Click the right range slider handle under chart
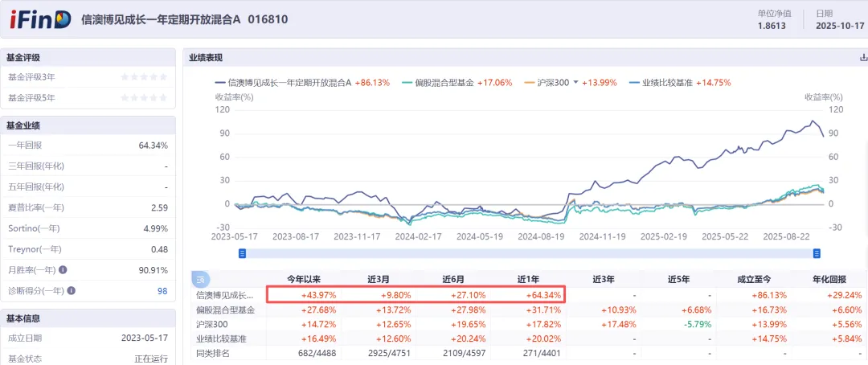This screenshot has height=365, width=868. point(816,253)
